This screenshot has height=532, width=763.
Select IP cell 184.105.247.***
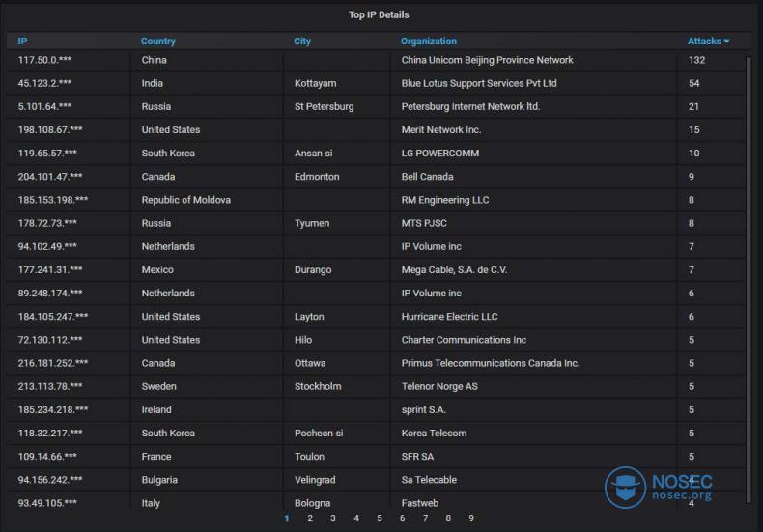(x=53, y=317)
